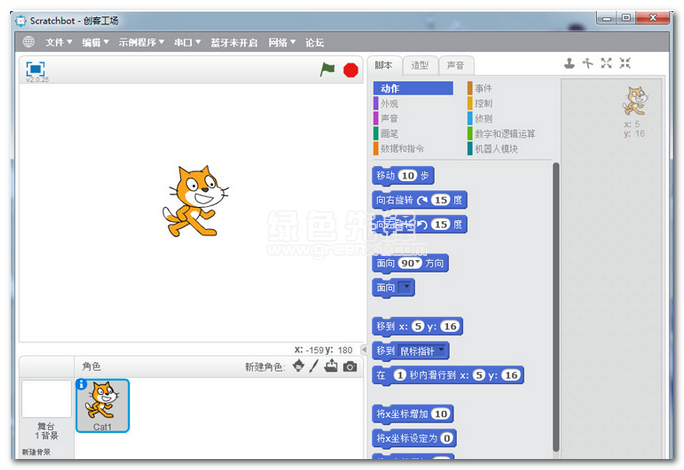Select the shrink sprite tool
The image size is (684, 470).
625,63
